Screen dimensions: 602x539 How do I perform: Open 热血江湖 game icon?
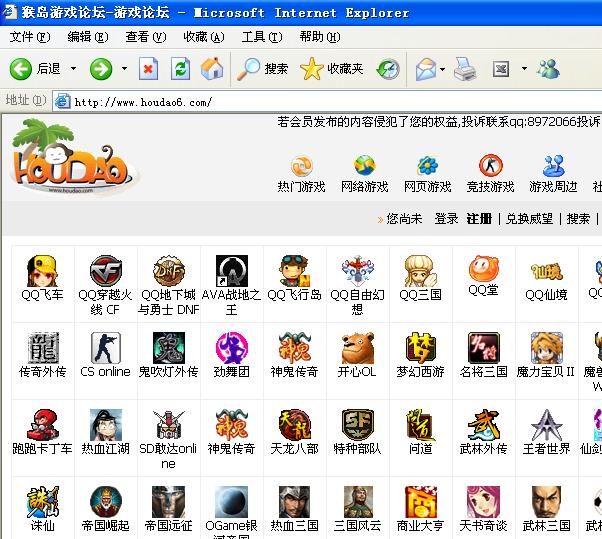(x=106, y=425)
